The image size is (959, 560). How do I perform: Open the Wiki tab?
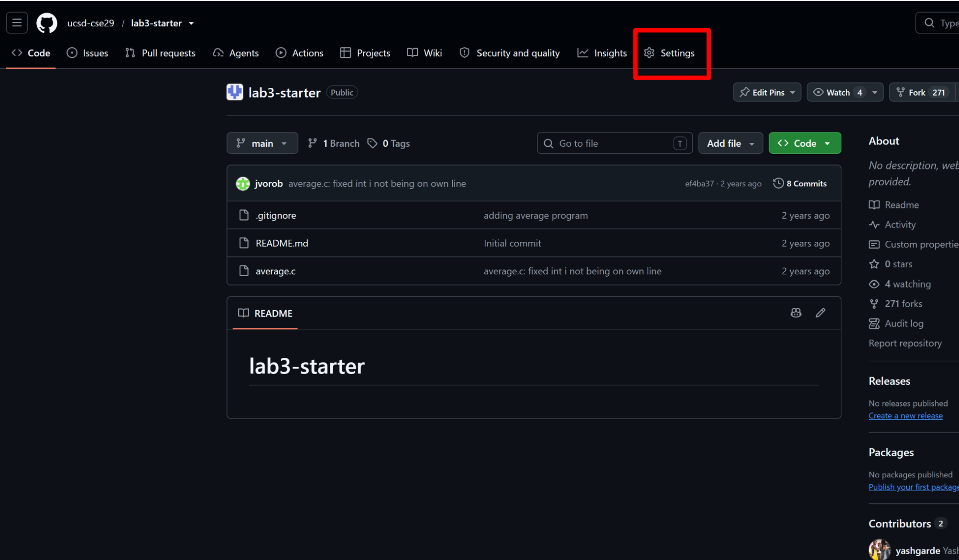(x=425, y=53)
